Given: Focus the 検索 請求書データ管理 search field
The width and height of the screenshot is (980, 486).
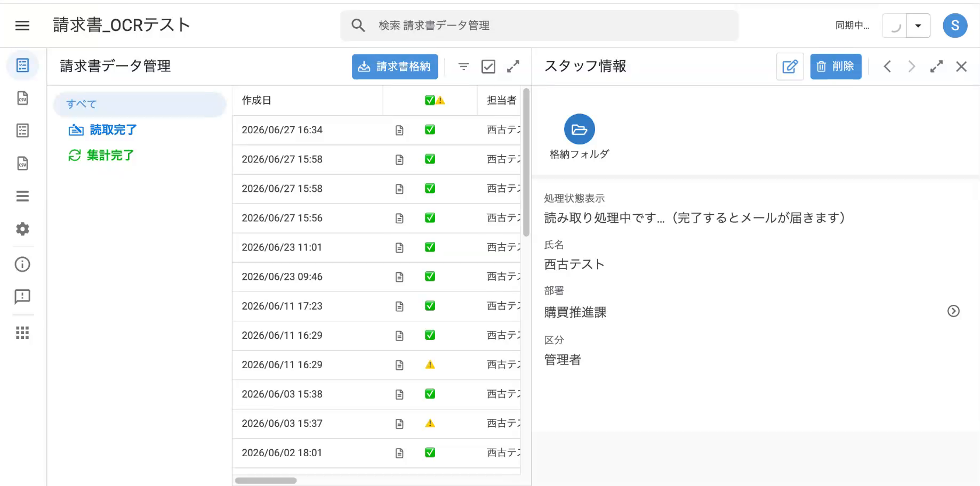Looking at the screenshot, I should (539, 25).
